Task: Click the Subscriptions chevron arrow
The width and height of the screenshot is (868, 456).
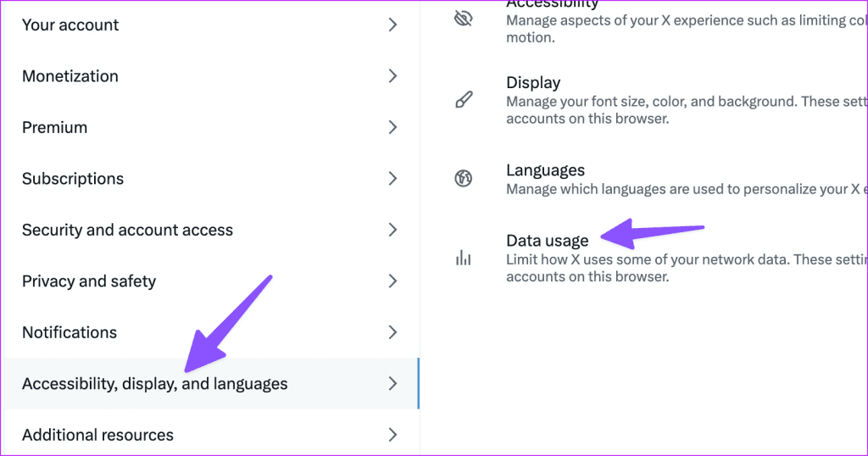Action: click(392, 178)
